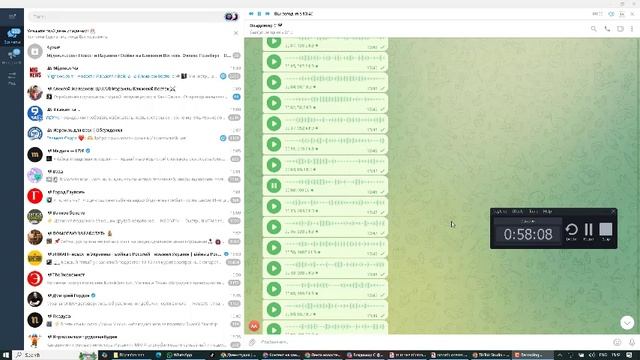This screenshot has width=640, height=360.
Task: Expand hidden system tray icons chevron
Action: [x=560, y=355]
